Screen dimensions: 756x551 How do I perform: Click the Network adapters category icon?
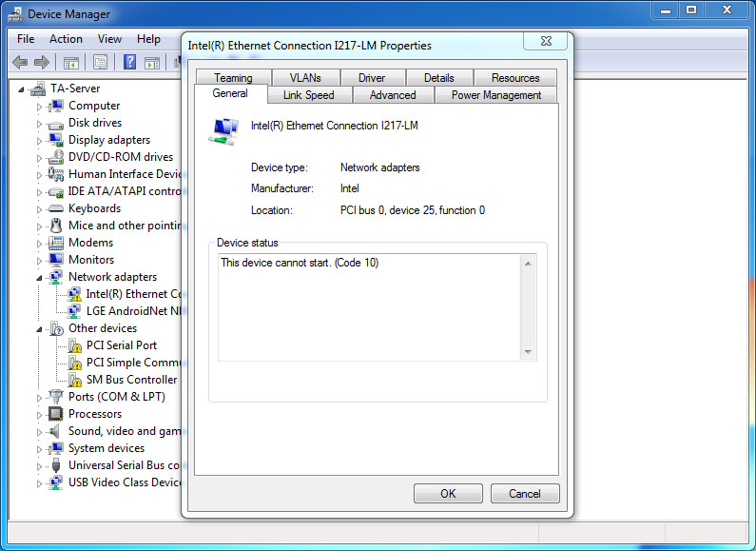pos(56,277)
